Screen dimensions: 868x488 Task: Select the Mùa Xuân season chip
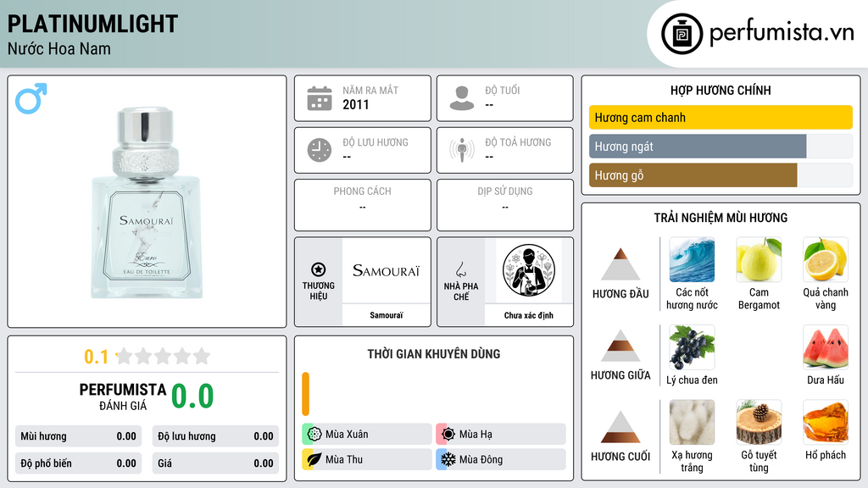point(367,435)
